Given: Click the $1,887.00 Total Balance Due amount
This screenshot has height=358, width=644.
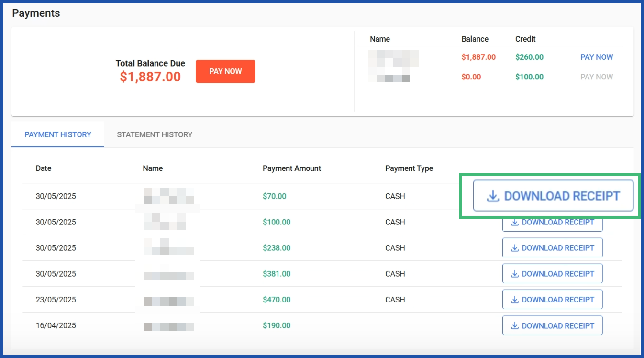Looking at the screenshot, I should (150, 76).
